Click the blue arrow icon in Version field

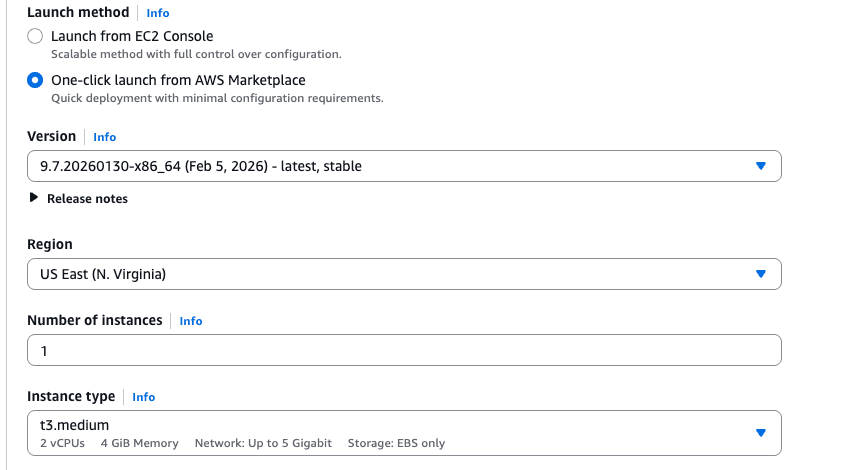[760, 166]
